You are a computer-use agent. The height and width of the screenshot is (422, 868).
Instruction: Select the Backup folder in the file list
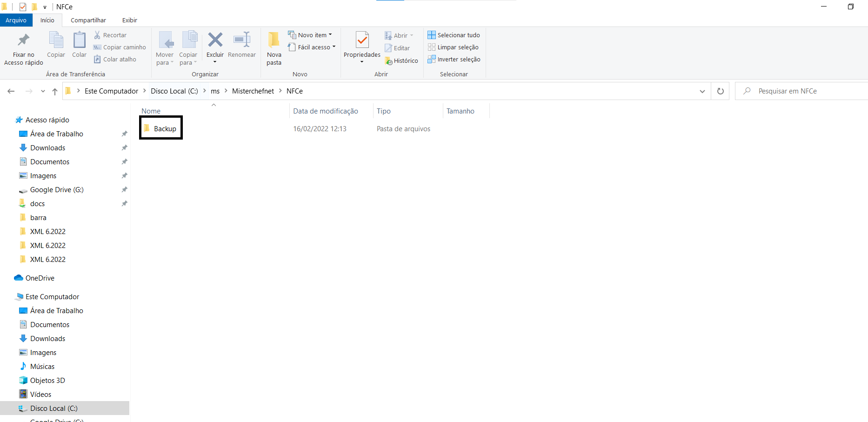click(160, 128)
